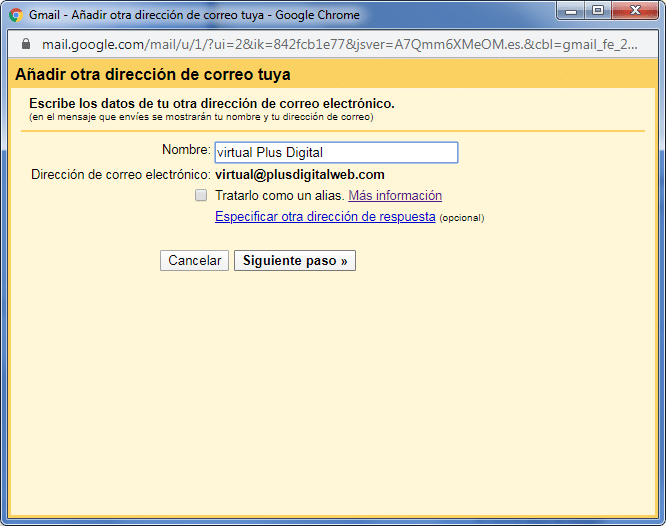The width and height of the screenshot is (666, 527).
Task: Click the 'Añadir otra dirección de correo tuya' heading
Action: tap(152, 75)
